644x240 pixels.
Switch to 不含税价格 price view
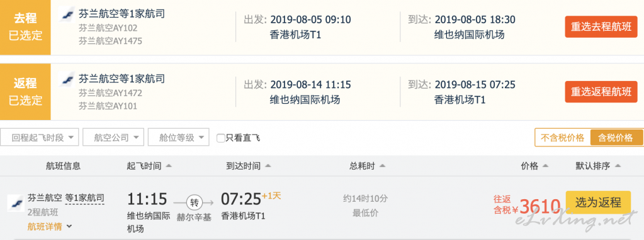(562, 138)
